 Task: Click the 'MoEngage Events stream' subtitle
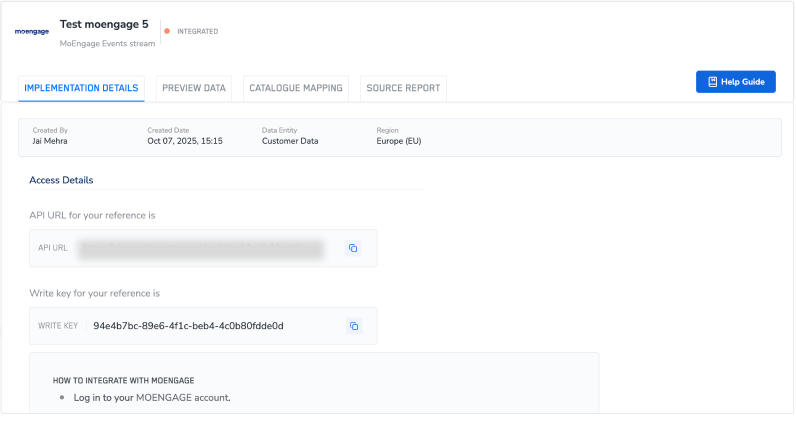coord(107,44)
